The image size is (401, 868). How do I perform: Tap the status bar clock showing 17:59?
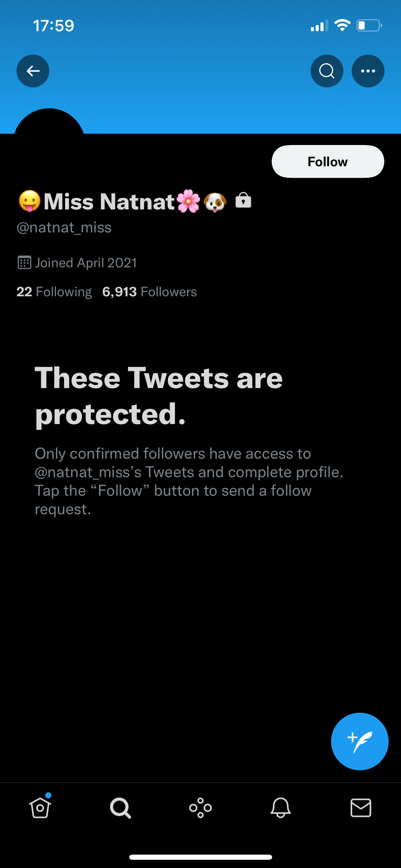53,26
